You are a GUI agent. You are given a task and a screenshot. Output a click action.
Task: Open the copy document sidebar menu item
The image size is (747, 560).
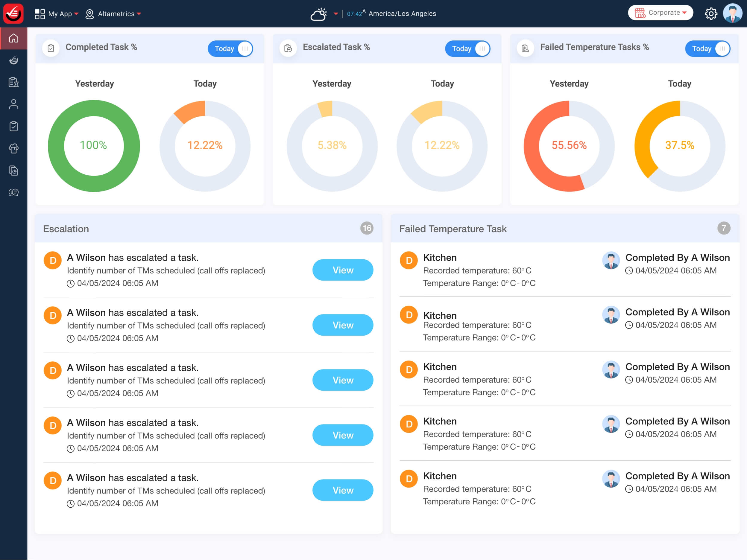[x=13, y=171]
